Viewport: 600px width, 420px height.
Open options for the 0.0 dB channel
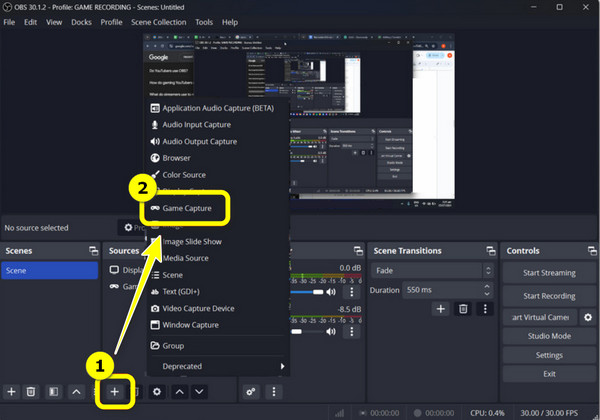[352, 292]
